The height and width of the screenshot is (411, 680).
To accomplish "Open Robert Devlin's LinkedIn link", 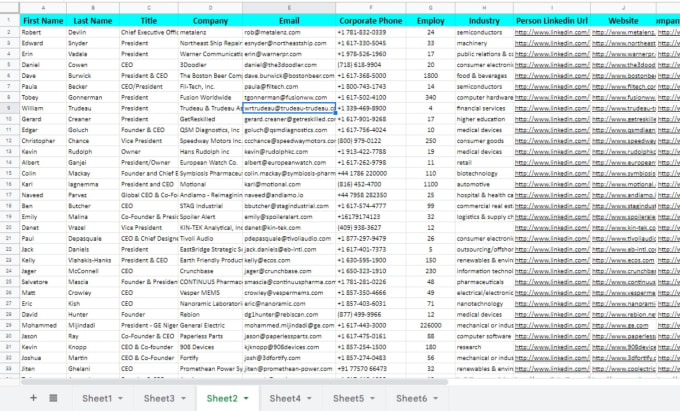I will pos(552,32).
